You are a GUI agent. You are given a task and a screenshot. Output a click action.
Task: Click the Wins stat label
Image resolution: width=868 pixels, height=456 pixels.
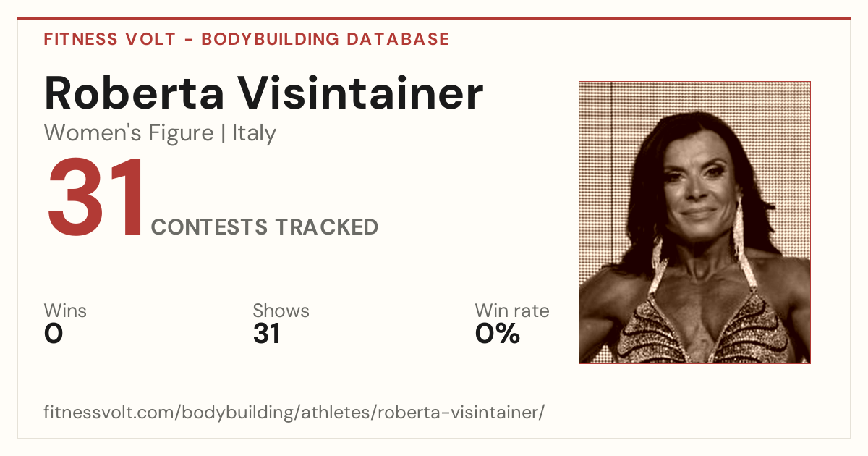coord(65,311)
